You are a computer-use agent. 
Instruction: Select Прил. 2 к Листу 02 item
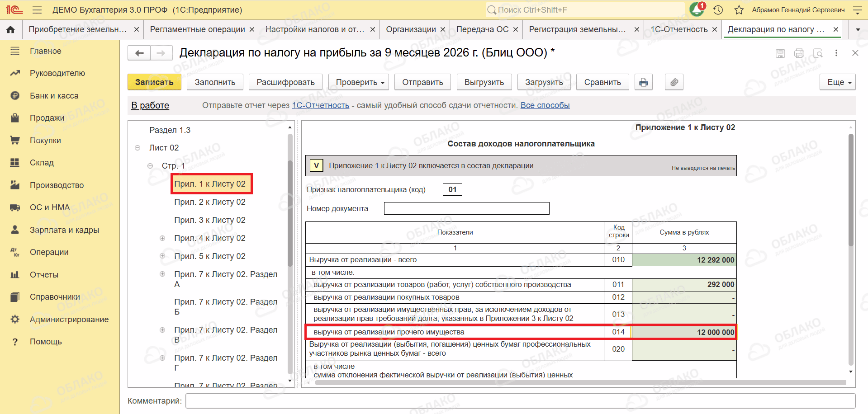[x=210, y=202]
